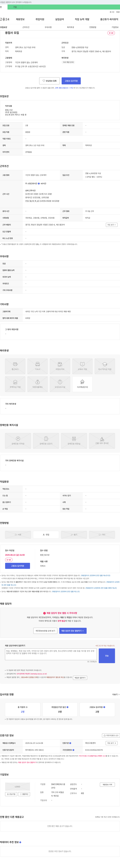Image resolution: width=120 pixels, height=868 pixels.
Task: Select the 교육비 지원 welfare icon
Action: pyautogui.click(x=82, y=366)
